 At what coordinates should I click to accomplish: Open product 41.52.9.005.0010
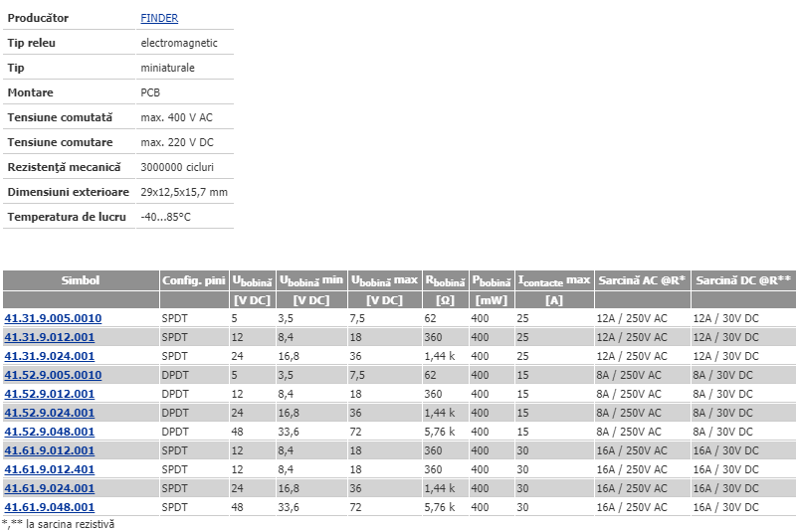click(x=53, y=375)
